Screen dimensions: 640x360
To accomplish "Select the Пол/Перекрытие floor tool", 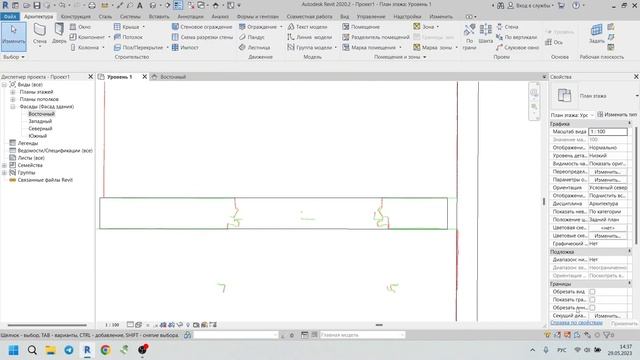I will (x=138, y=47).
